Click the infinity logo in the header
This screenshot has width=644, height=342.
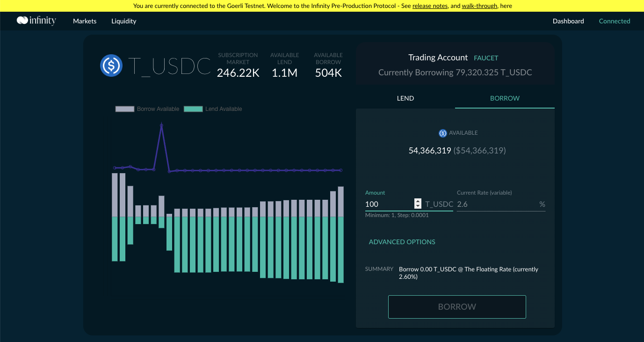click(36, 21)
